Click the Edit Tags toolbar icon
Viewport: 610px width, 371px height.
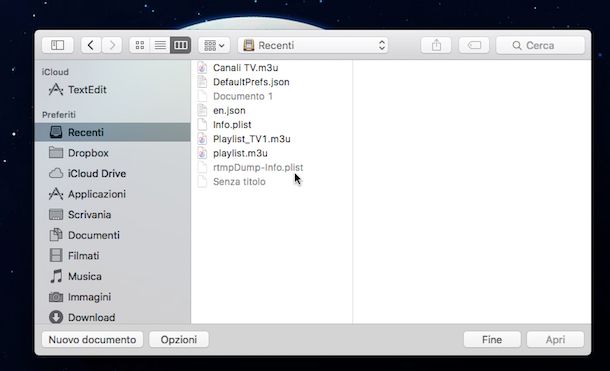[x=474, y=46]
